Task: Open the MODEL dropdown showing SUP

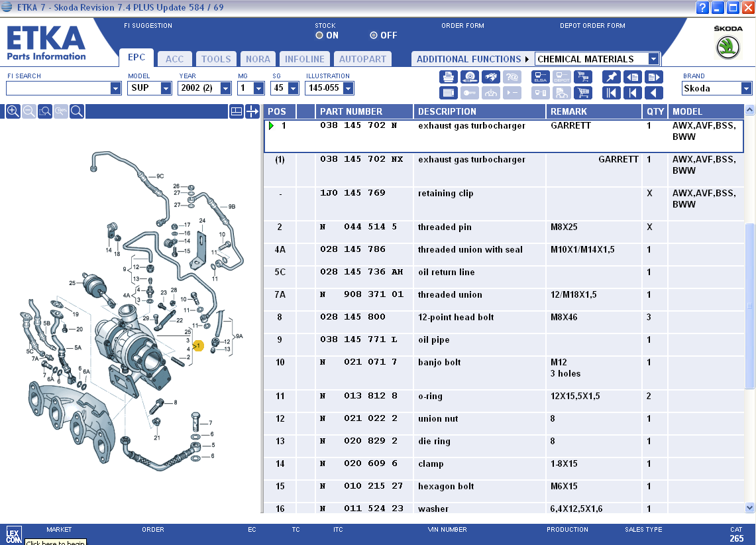Action: click(x=166, y=88)
